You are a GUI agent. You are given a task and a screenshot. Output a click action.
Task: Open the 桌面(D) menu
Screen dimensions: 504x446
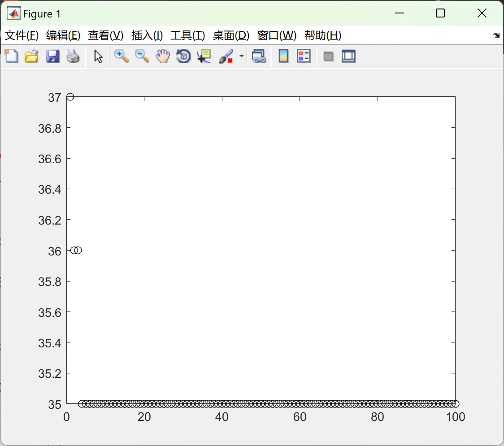pos(231,35)
